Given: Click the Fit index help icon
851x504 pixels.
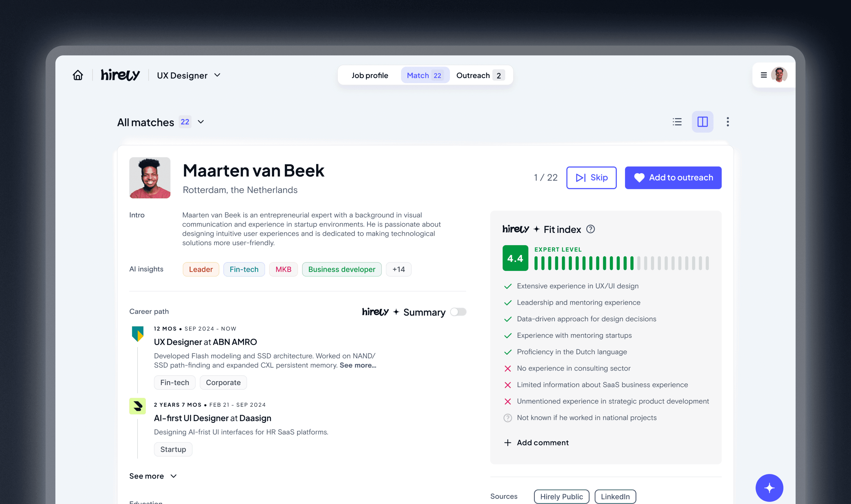Looking at the screenshot, I should tap(590, 229).
